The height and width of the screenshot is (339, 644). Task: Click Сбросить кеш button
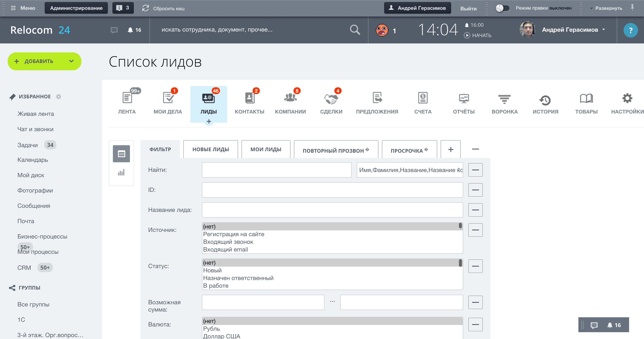[x=163, y=8]
